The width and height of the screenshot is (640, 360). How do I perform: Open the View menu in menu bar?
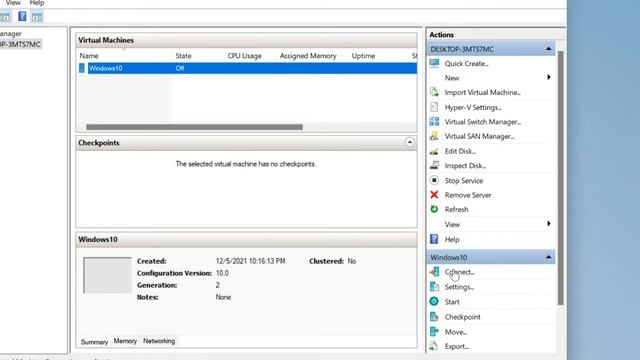tap(13, 3)
